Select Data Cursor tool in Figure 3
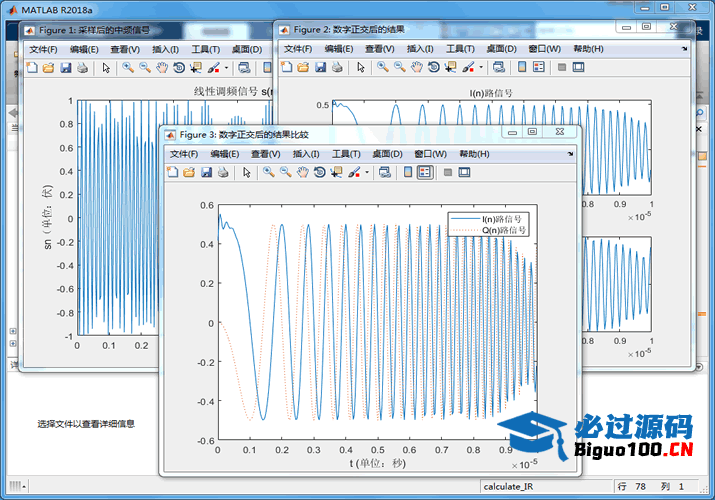Viewport: 715px width, 500px height. (337, 172)
